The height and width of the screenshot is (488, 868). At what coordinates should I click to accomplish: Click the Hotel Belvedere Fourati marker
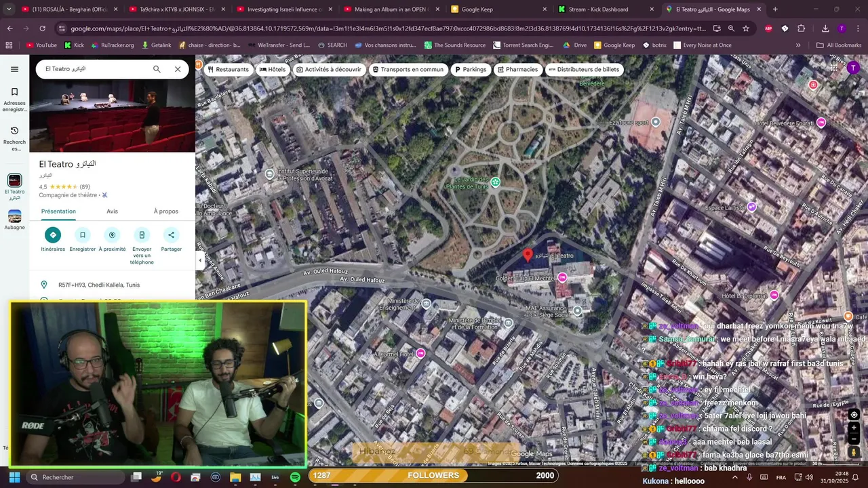click(x=821, y=122)
